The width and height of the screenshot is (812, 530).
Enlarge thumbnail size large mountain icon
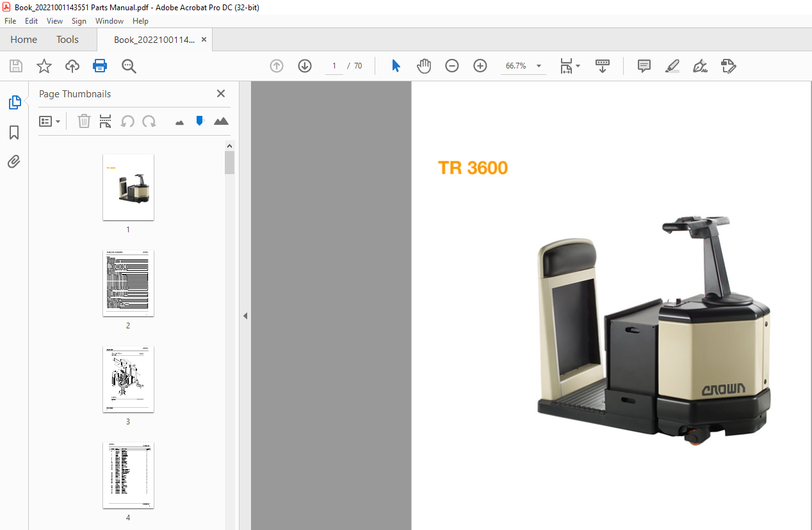pyautogui.click(x=221, y=121)
